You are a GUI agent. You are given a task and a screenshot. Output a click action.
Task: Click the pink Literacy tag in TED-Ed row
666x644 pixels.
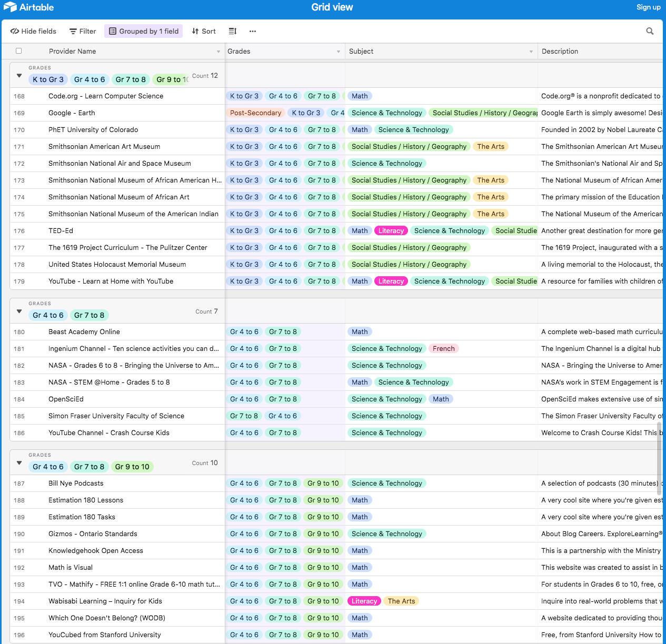click(x=391, y=230)
